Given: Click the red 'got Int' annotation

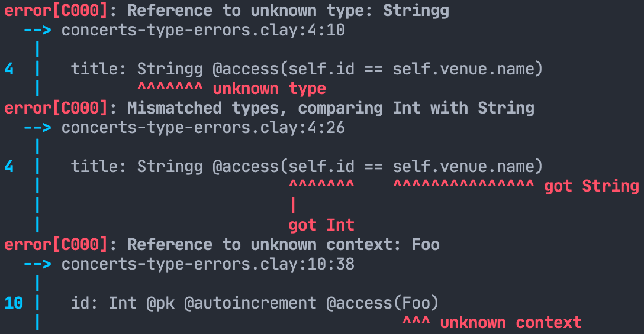Looking at the screenshot, I should (x=321, y=225).
